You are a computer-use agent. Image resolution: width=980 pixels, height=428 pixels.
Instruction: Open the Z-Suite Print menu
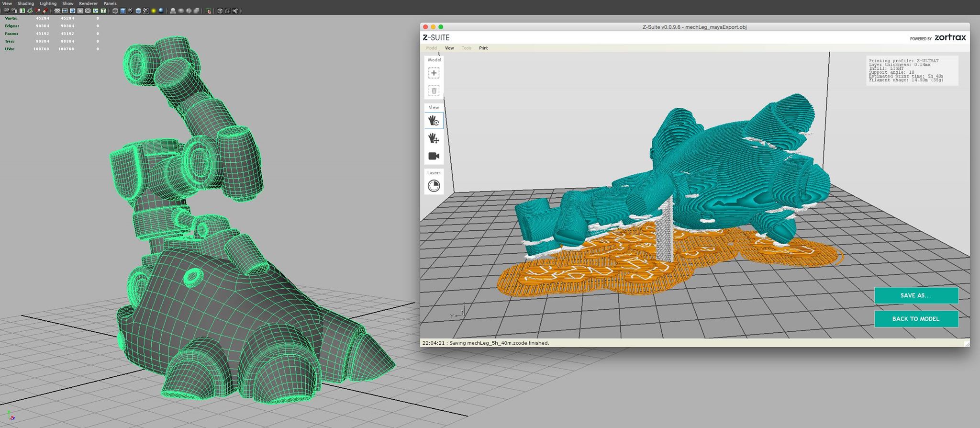pos(483,48)
